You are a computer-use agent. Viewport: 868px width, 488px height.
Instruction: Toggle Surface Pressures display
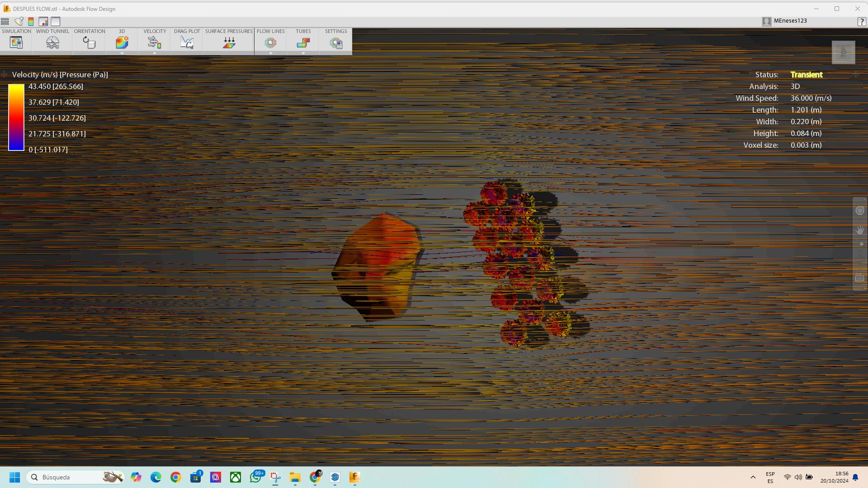pos(229,42)
